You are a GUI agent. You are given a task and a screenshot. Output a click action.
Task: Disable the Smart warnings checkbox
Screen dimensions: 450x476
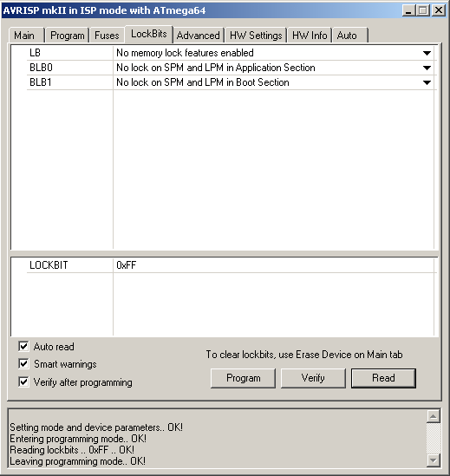click(23, 363)
